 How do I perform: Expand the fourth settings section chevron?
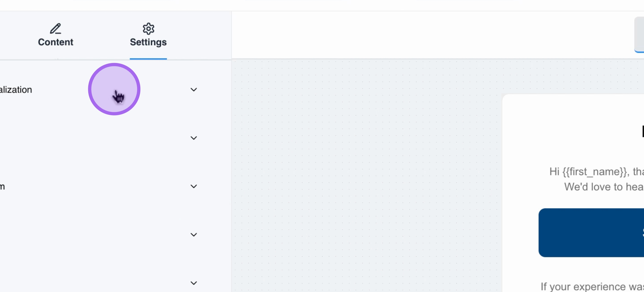click(194, 235)
